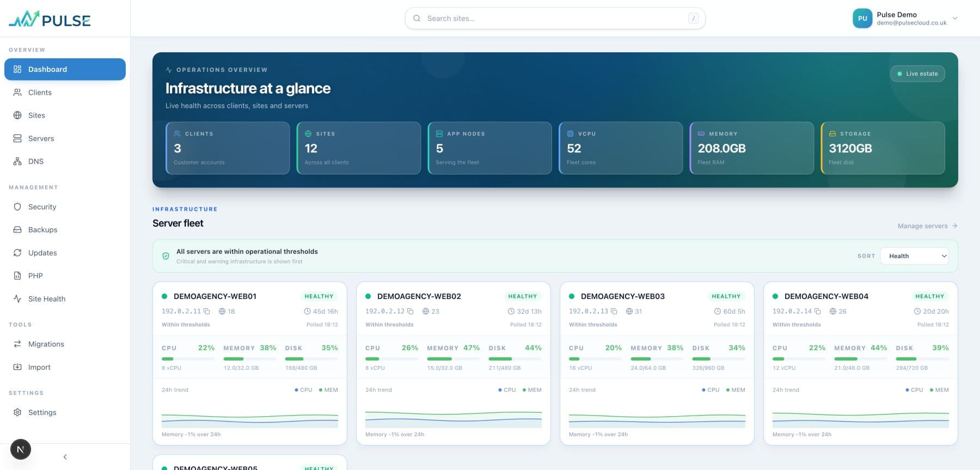This screenshot has width=980, height=470.
Task: Copy IP address 192.0.2.12
Action: (x=410, y=312)
